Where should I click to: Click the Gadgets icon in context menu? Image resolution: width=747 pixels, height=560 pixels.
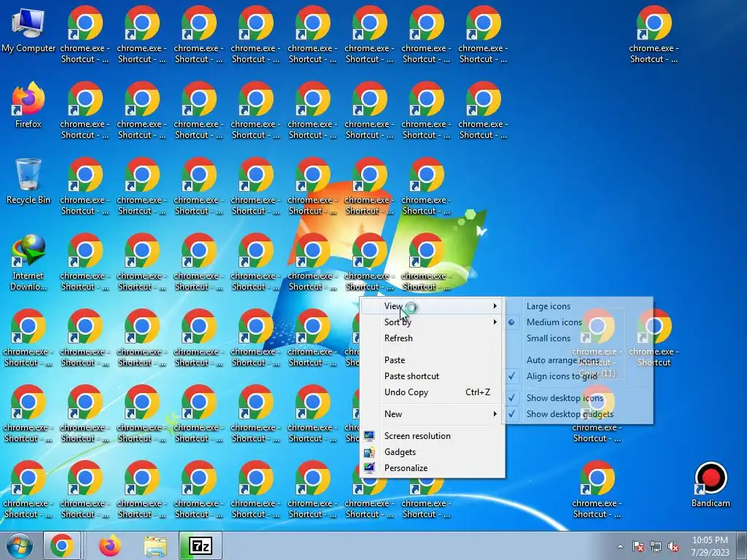click(x=369, y=452)
